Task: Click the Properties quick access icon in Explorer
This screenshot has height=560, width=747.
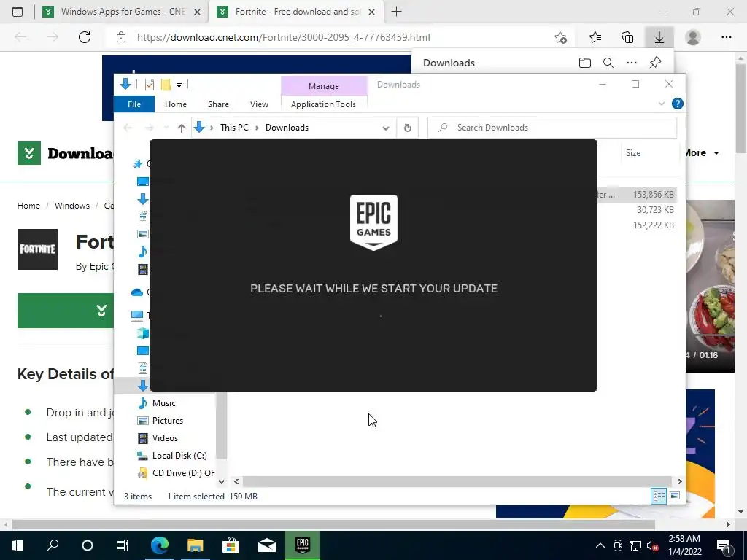Action: [149, 85]
